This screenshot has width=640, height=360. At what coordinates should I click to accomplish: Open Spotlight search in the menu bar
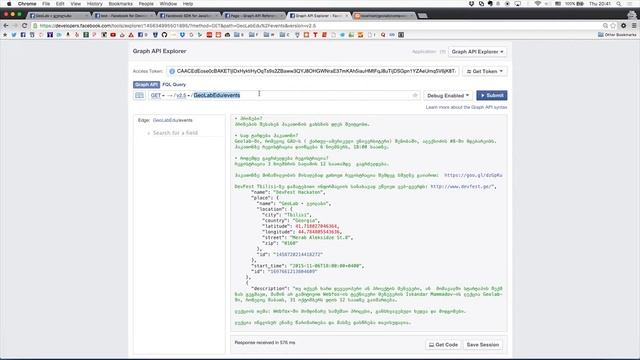[619, 4]
